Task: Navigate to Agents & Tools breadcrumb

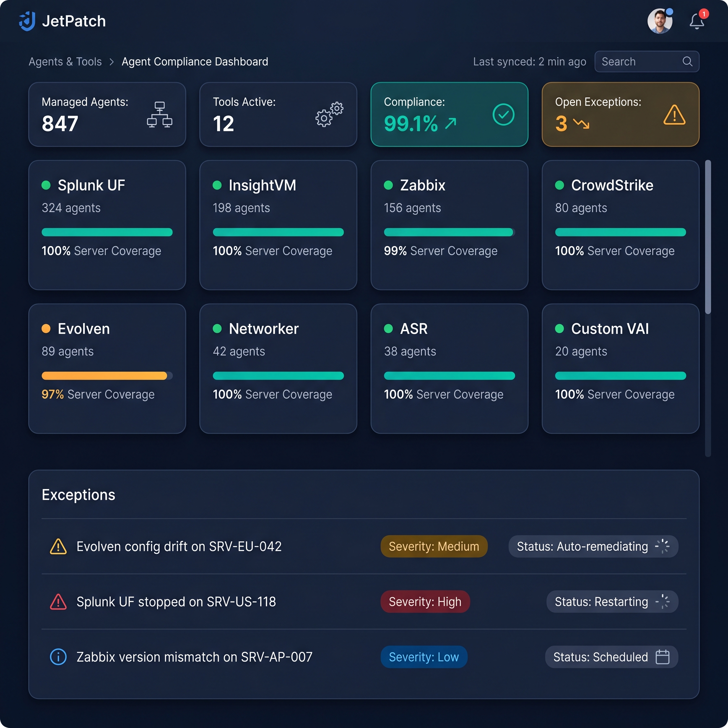Action: point(65,61)
